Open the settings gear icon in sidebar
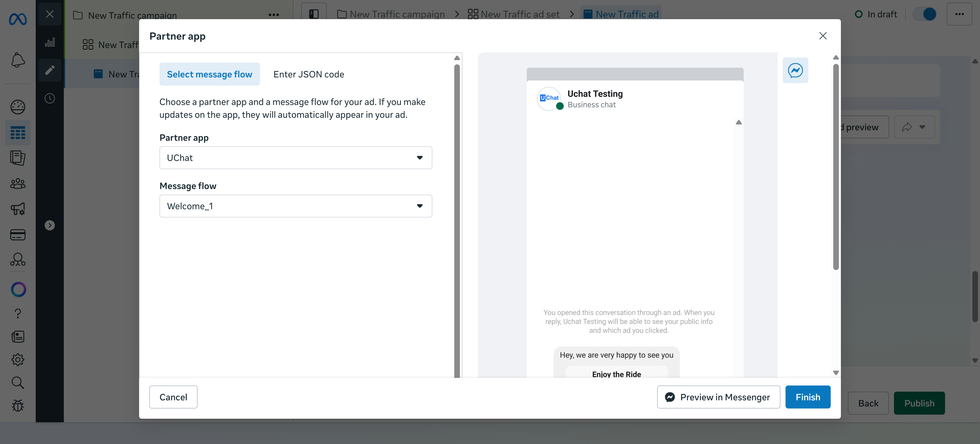The height and width of the screenshot is (444, 980). coord(18,359)
